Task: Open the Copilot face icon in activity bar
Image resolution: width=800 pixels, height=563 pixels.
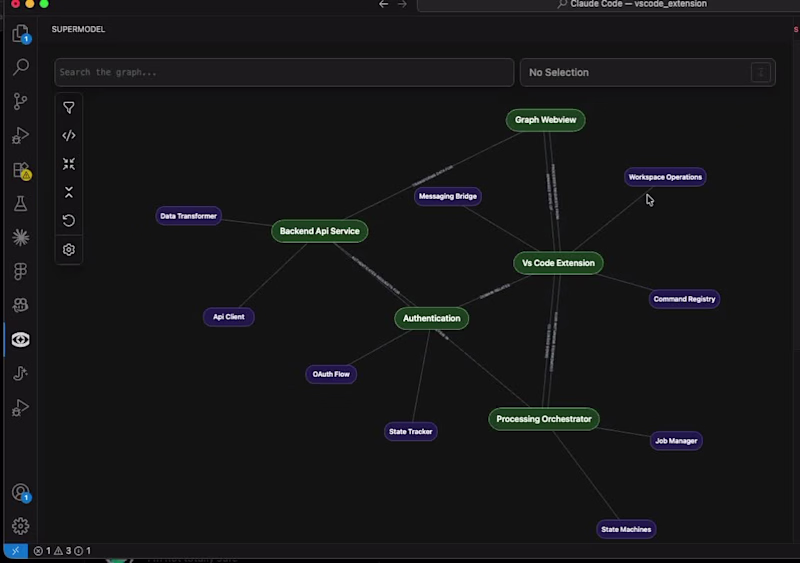Action: coord(20,305)
